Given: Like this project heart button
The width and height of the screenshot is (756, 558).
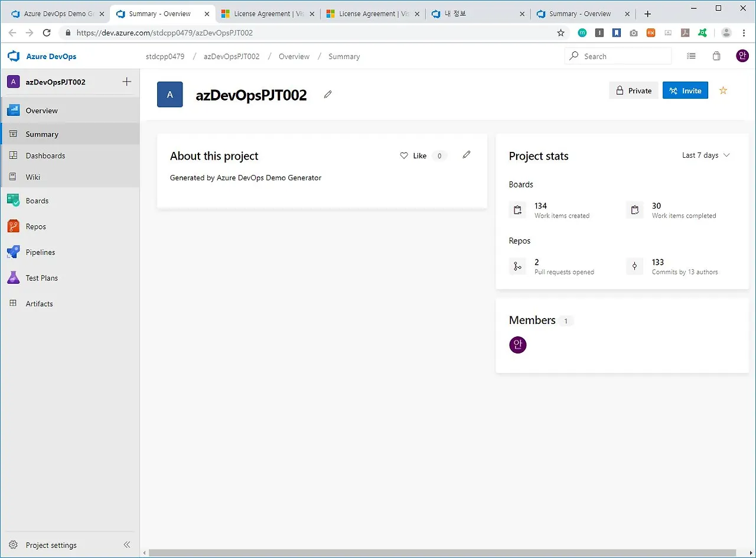Looking at the screenshot, I should click(413, 155).
